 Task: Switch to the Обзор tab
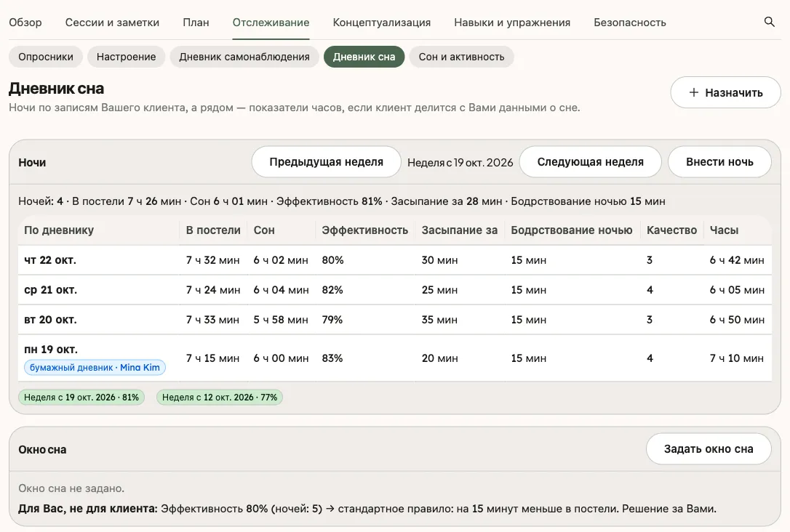[25, 23]
